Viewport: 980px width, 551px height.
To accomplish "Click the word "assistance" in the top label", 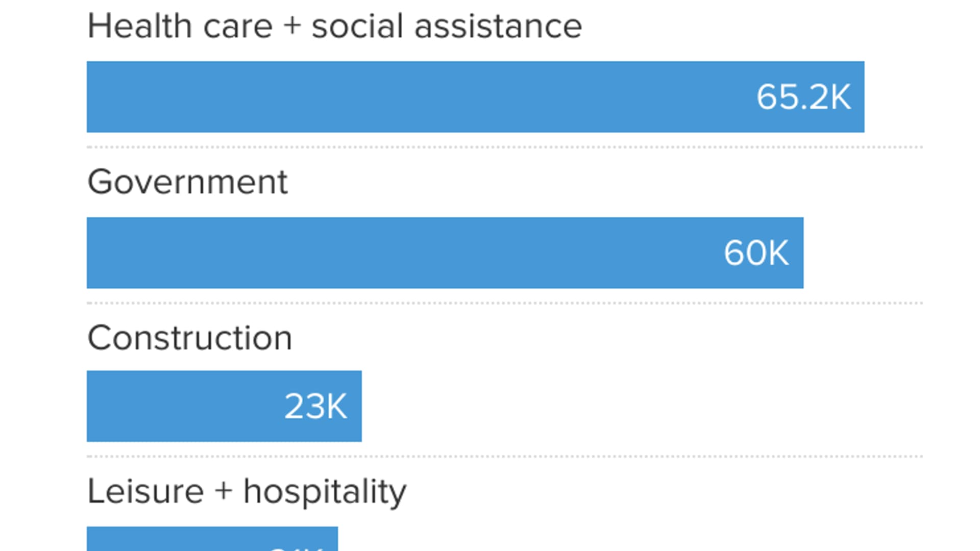I will pyautogui.click(x=498, y=27).
